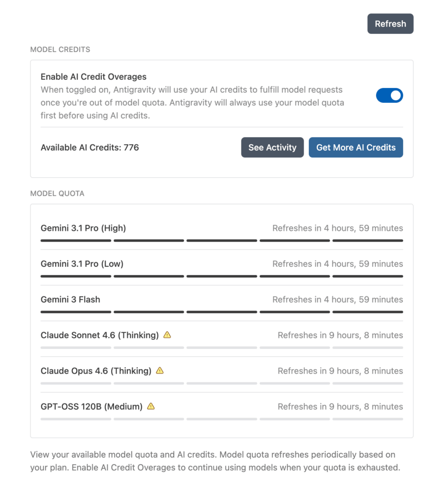Click the Gemini 3 Flash quota bar
The height and width of the screenshot is (504, 448).
[221, 312]
